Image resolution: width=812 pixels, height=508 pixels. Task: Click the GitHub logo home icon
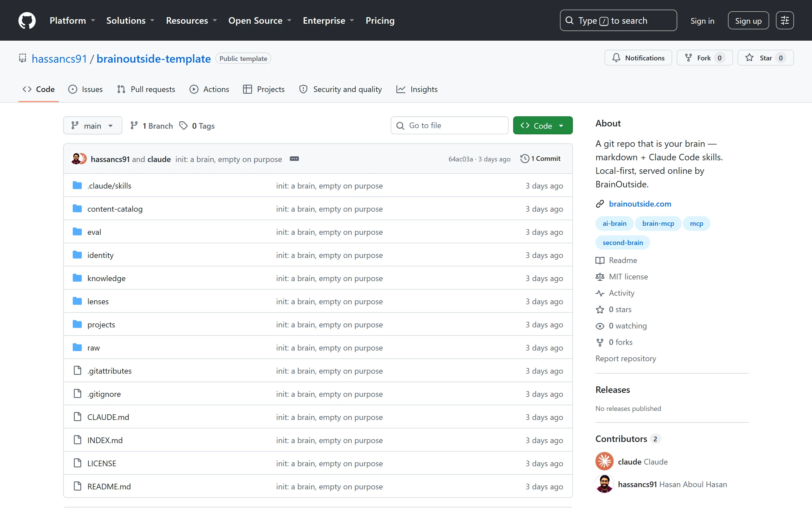click(27, 21)
